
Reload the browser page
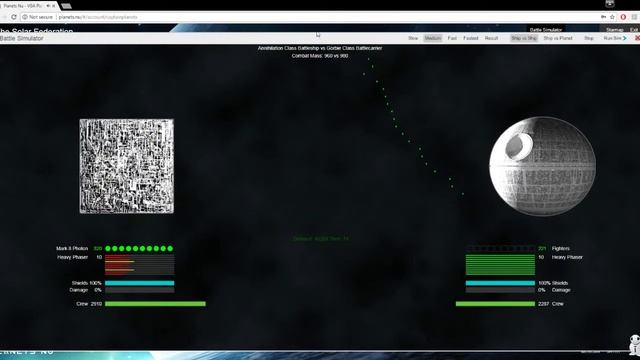click(x=14, y=17)
